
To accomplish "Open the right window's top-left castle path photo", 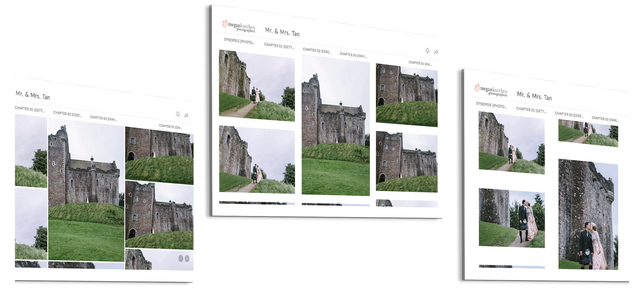I will (512, 143).
